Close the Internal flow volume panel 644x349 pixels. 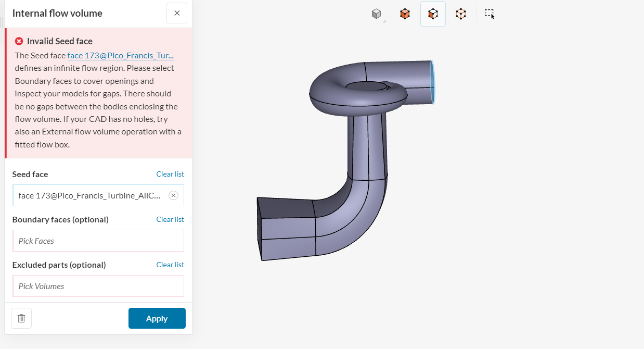coord(176,13)
